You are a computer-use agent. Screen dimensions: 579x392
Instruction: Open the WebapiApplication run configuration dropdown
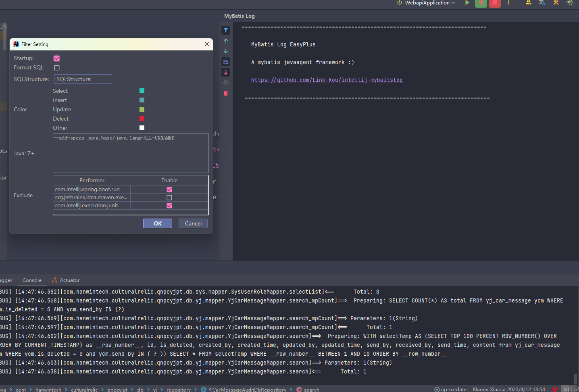[426, 3]
